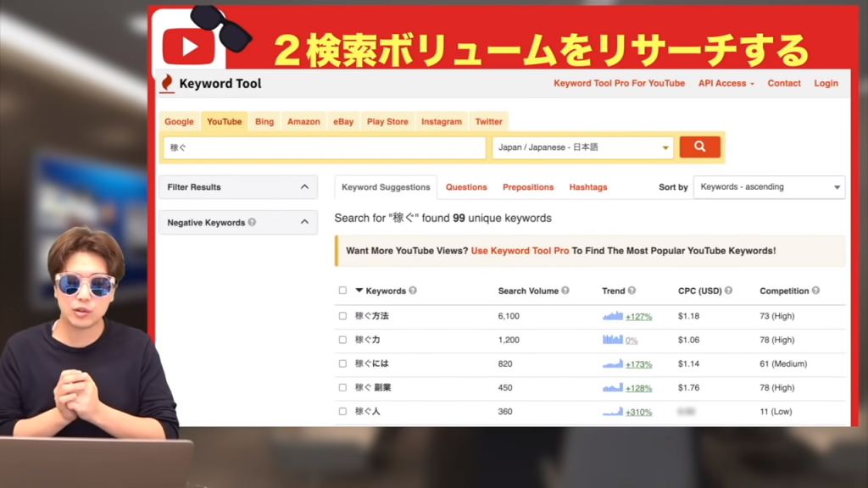Click the +128% trend link
868x488 pixels.
(638, 388)
